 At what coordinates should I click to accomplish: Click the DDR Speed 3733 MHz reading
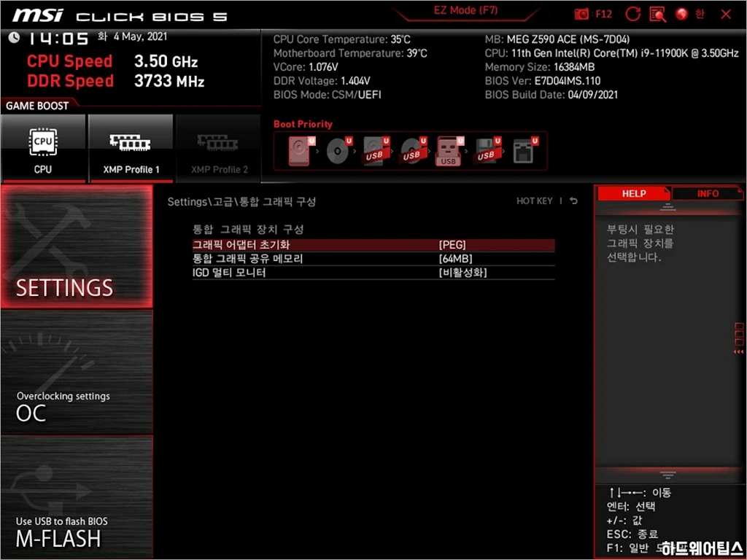(116, 81)
